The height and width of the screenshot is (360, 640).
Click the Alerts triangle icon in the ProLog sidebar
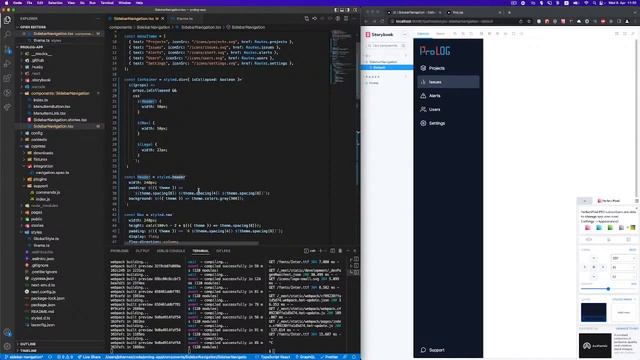point(423,96)
